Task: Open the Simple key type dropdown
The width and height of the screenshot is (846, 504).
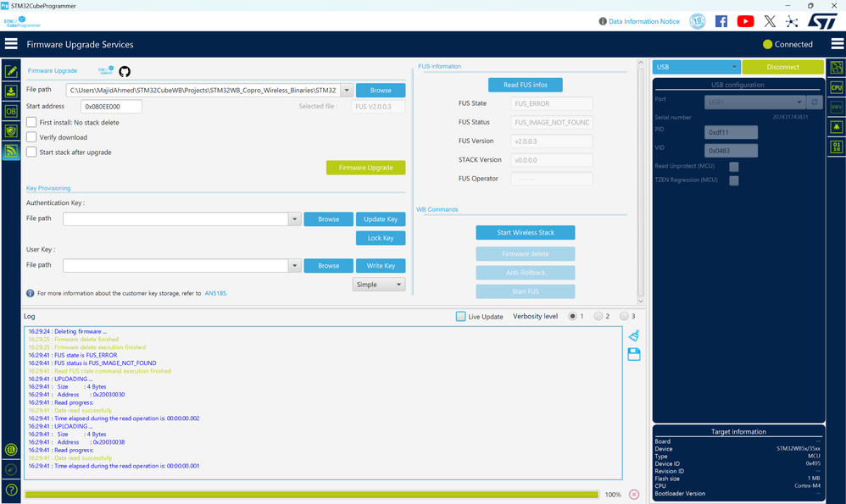Action: [x=379, y=285]
